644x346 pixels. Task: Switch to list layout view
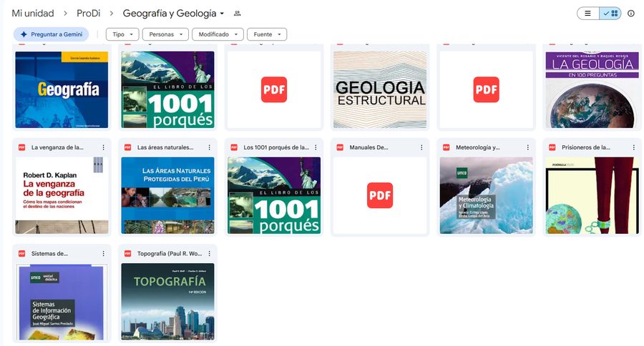click(x=588, y=14)
